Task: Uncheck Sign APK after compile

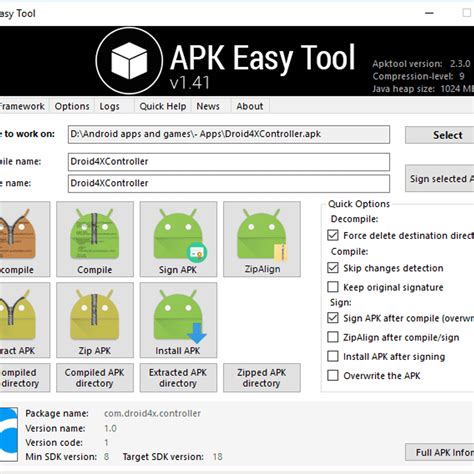Action: pyautogui.click(x=333, y=318)
